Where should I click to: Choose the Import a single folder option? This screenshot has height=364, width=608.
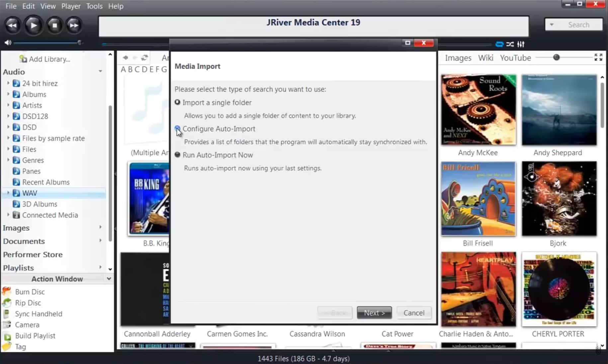point(177,102)
